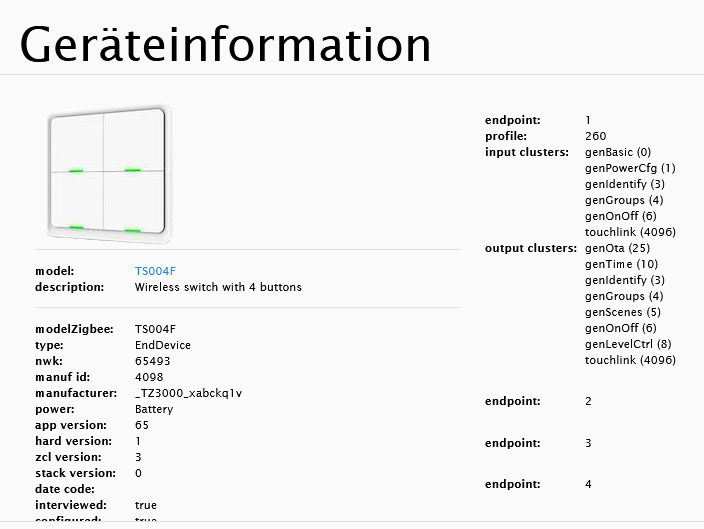Click the genOta (25) output cluster

pos(617,248)
